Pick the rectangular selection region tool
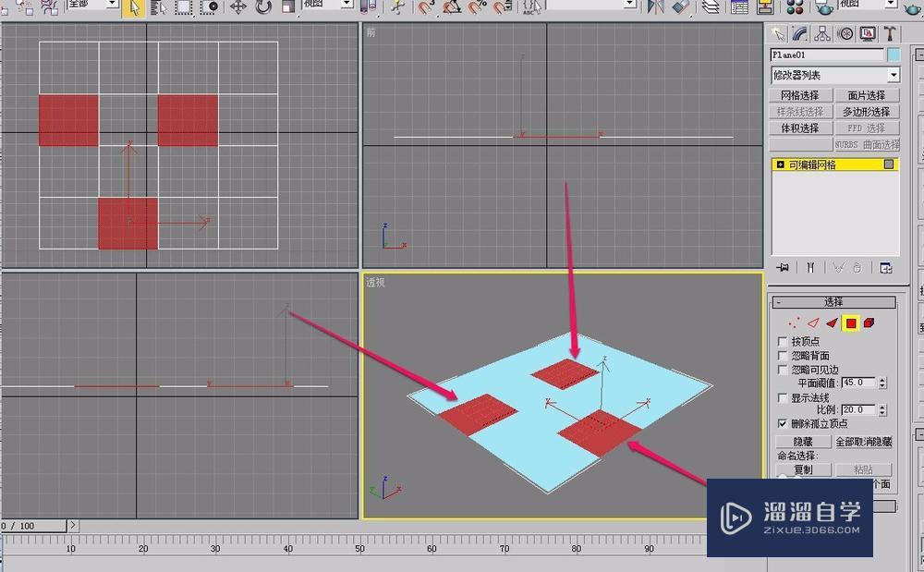Screen dimensions: 924x572 tap(183, 7)
